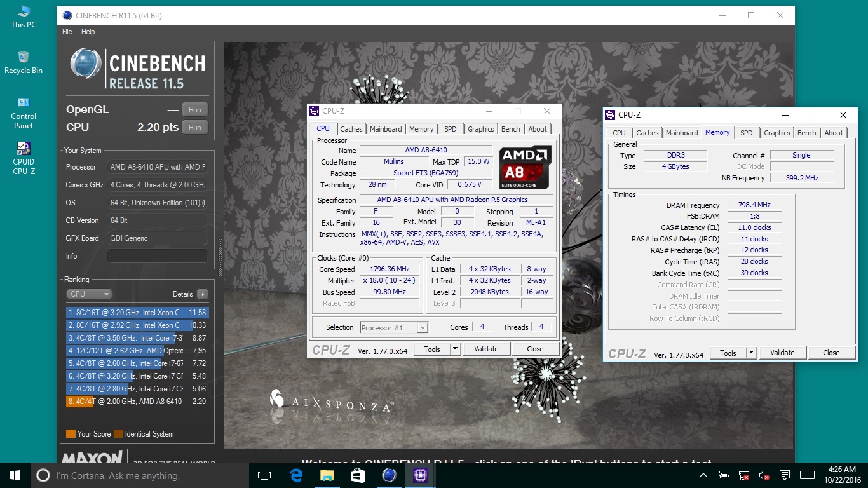Switch to Cinebench taskbar icon
Screen dimensions: 868x488
pos(389,475)
